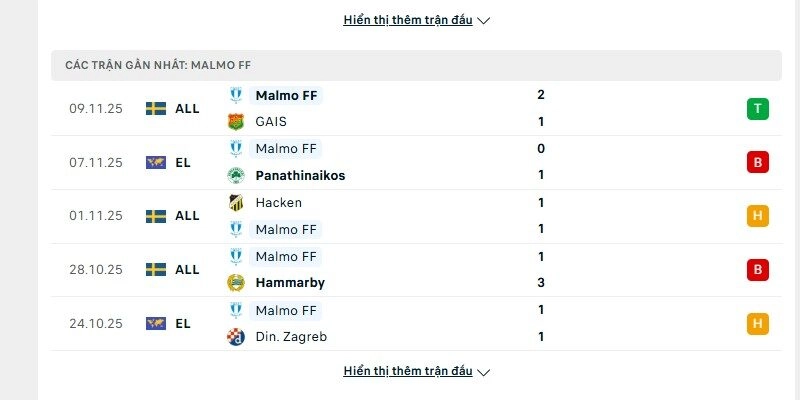Image resolution: width=800 pixels, height=400 pixels.
Task: Open the Din. Zagreb team link
Action: click(290, 337)
